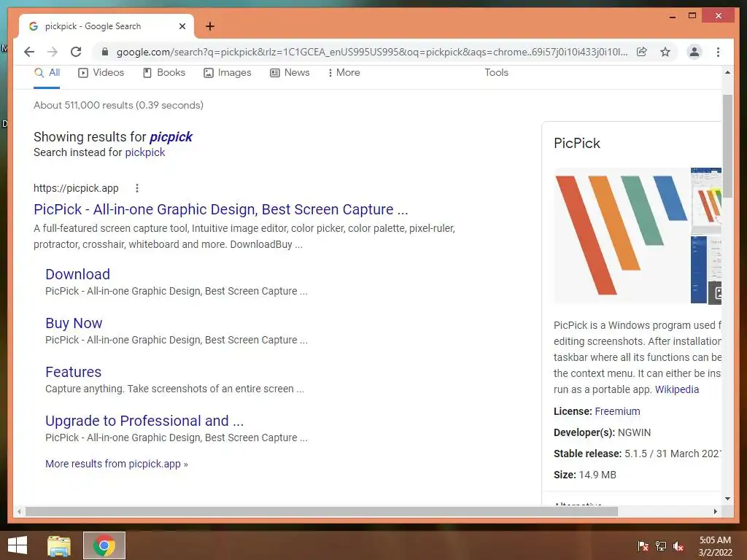
Task: Open the Freemium license link
Action: tap(617, 411)
